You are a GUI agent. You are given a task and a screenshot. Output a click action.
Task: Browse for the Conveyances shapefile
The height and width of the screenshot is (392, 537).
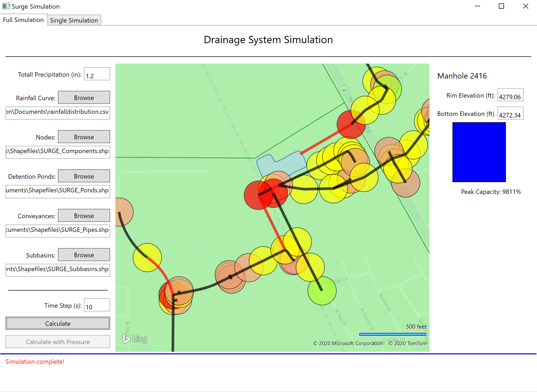(84, 215)
